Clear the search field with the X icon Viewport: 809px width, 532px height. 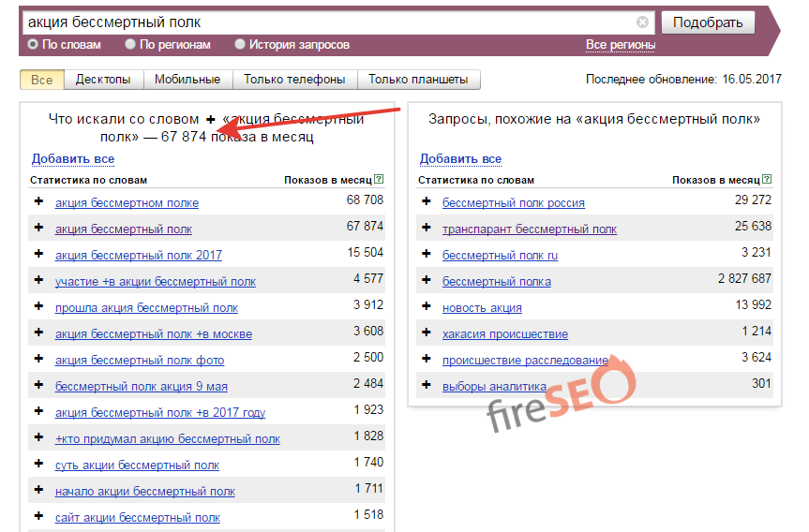[x=642, y=22]
